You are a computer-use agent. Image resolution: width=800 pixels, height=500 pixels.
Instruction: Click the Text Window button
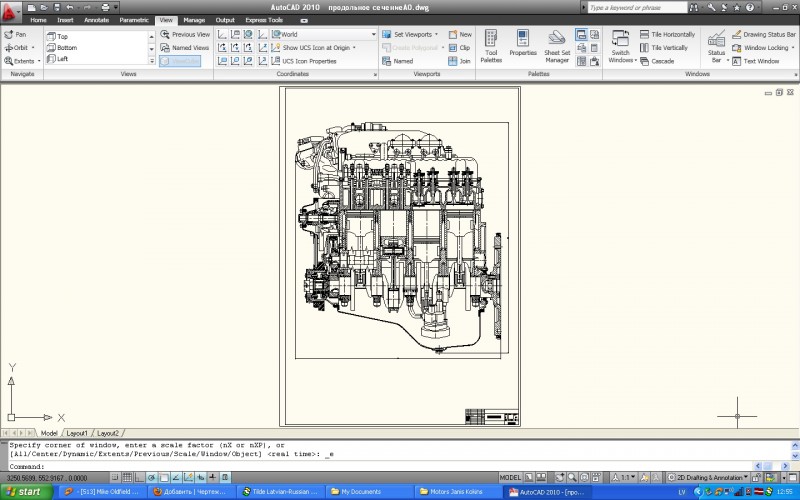[756, 61]
